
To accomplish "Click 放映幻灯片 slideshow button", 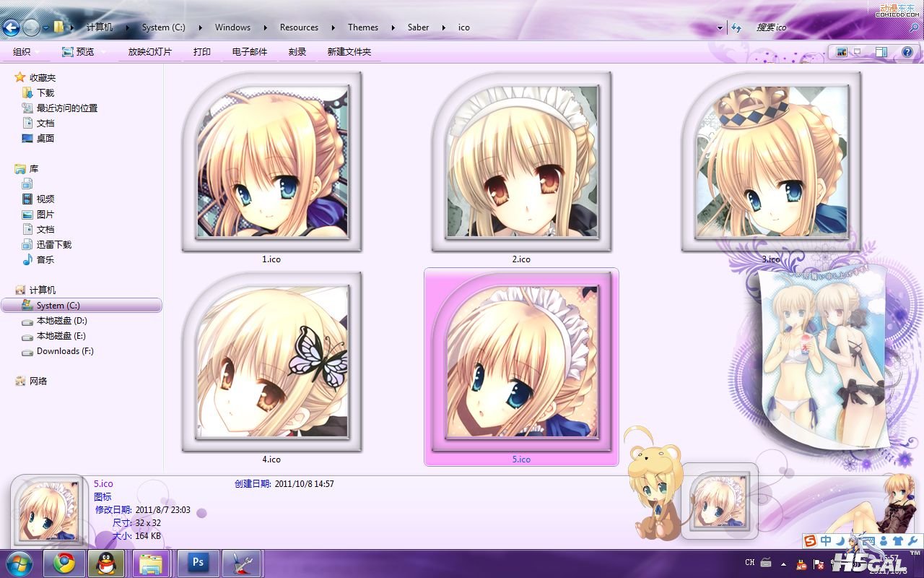I will 150,52.
